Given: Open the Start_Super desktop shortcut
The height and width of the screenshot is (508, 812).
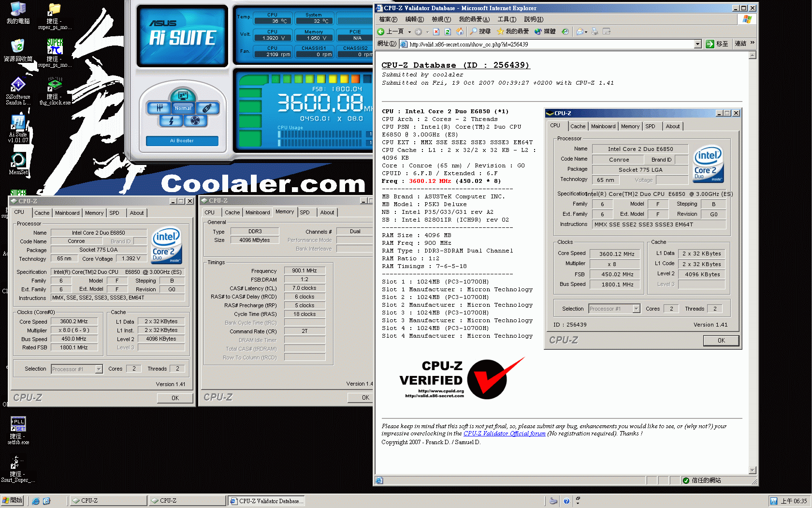Looking at the screenshot, I should pyautogui.click(x=18, y=468).
